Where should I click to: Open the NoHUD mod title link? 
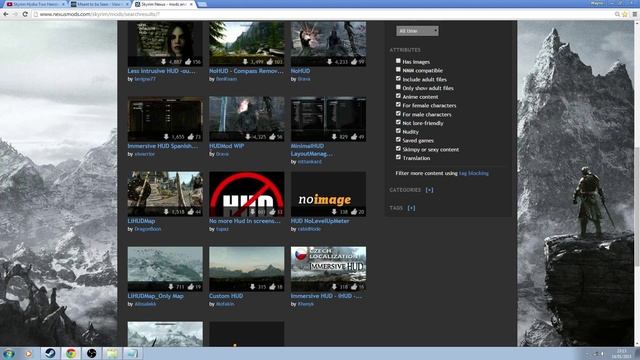point(300,71)
